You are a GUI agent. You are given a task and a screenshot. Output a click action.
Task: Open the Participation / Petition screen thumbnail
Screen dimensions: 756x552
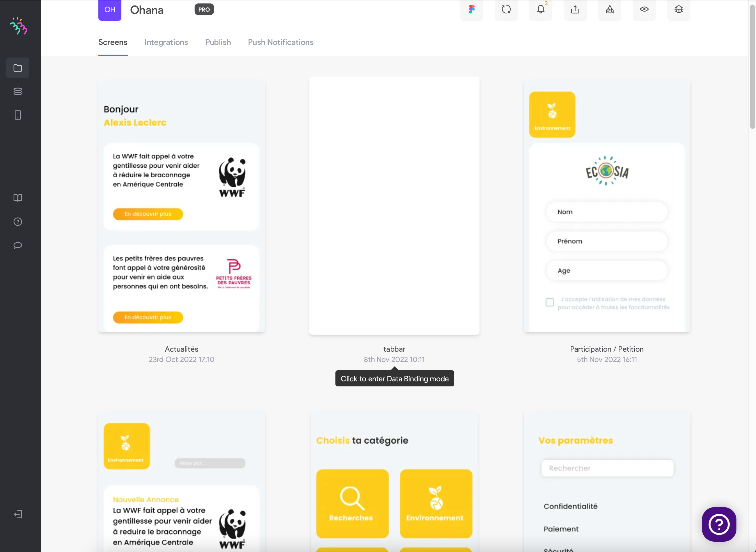607,206
